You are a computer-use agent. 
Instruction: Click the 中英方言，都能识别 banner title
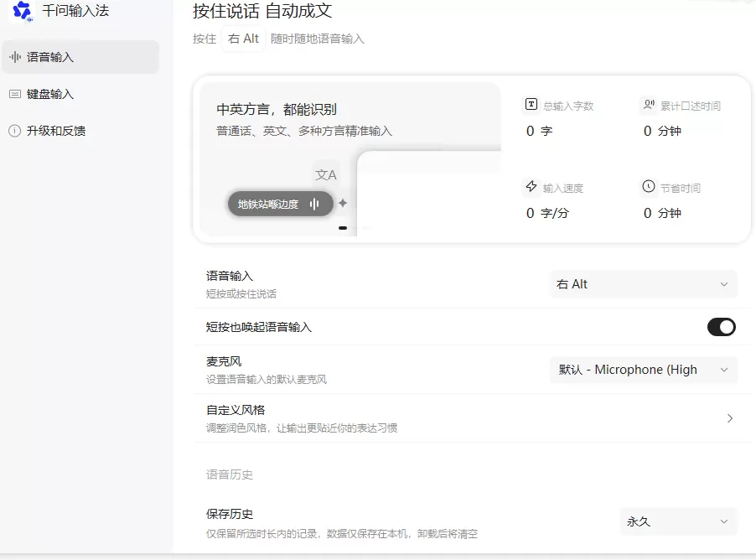[x=277, y=110]
